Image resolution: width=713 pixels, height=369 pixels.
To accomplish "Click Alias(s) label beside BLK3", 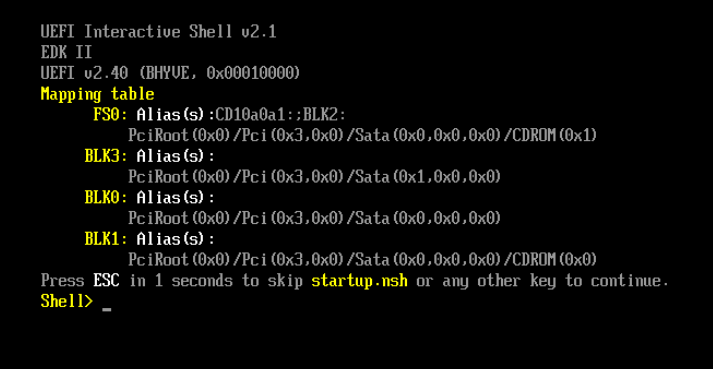I will [176, 157].
